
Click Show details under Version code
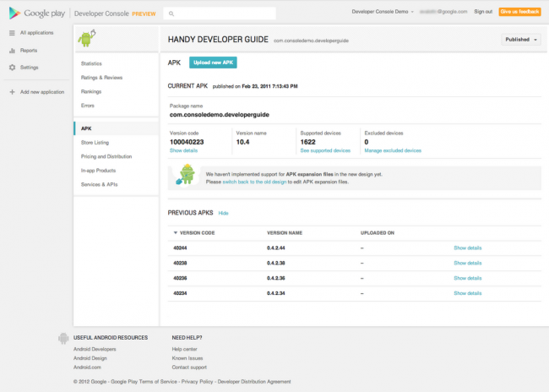183,150
